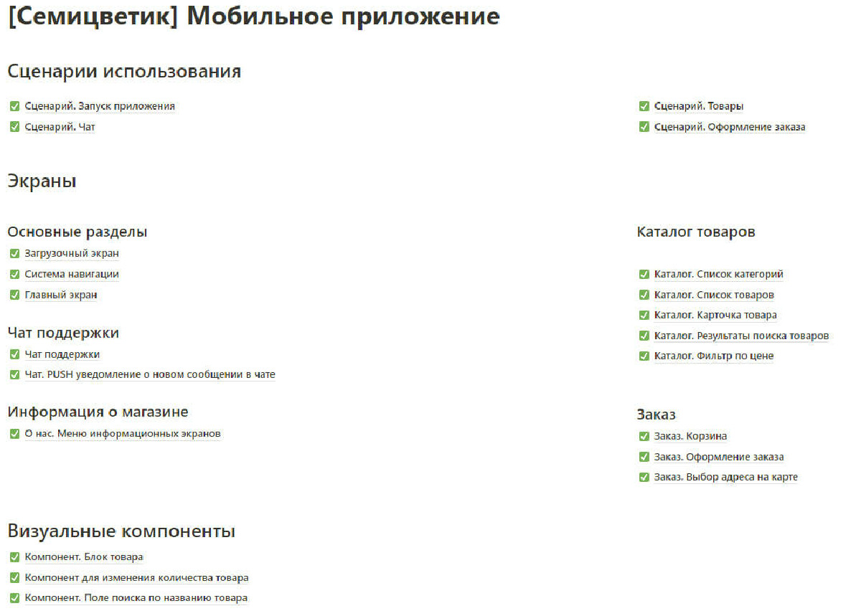Open 'Компонент для изменения количества товара' link
Image resolution: width=861 pixels, height=616 pixels.
click(x=136, y=577)
